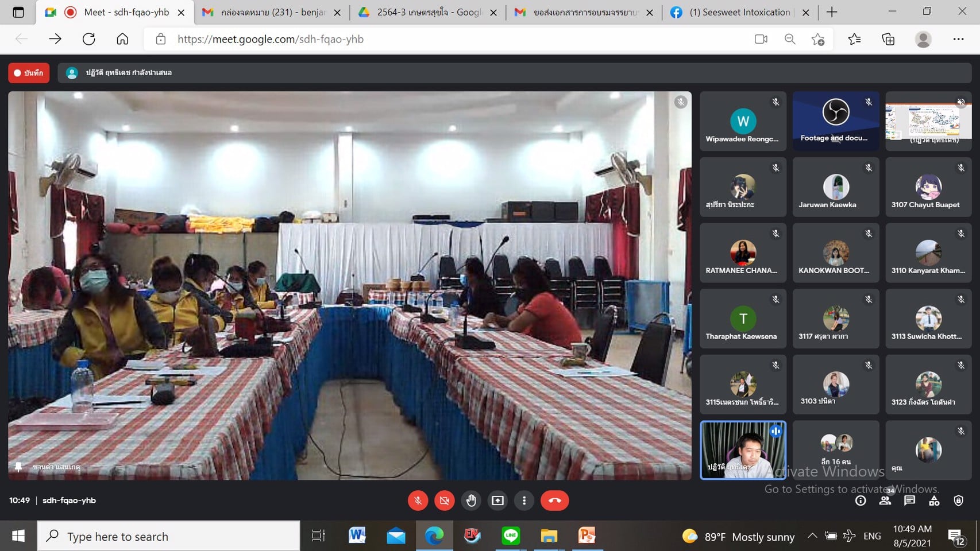Viewport: 980px width, 551px height.
Task: Switch to the Seesweet Intoxication Facebook tab
Action: [739, 12]
